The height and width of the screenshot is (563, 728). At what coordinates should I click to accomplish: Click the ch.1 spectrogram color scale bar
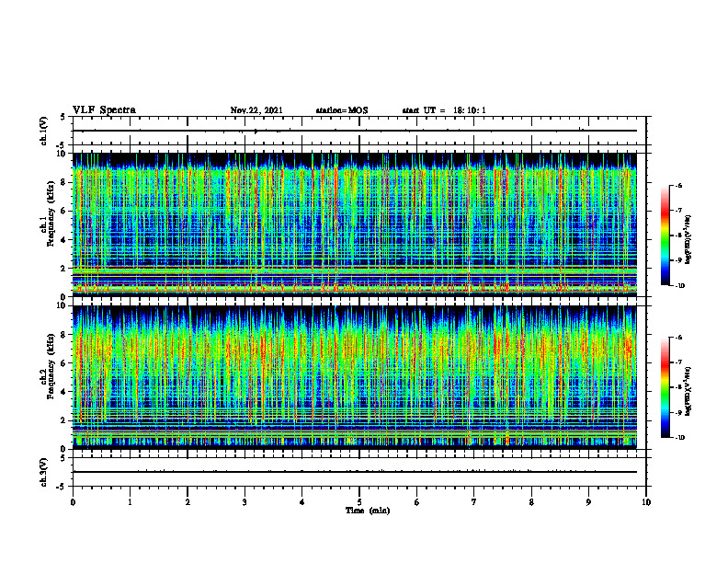coord(665,236)
